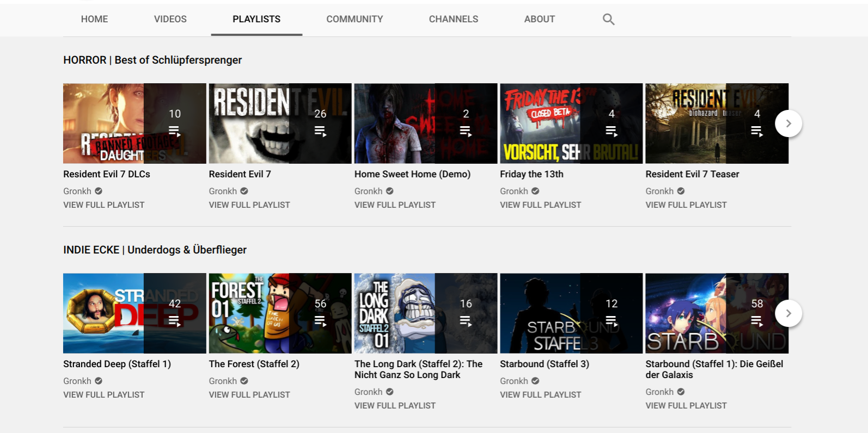View full playlist for The Forest (Staffel 2)
The width and height of the screenshot is (868, 433).
pyautogui.click(x=249, y=395)
